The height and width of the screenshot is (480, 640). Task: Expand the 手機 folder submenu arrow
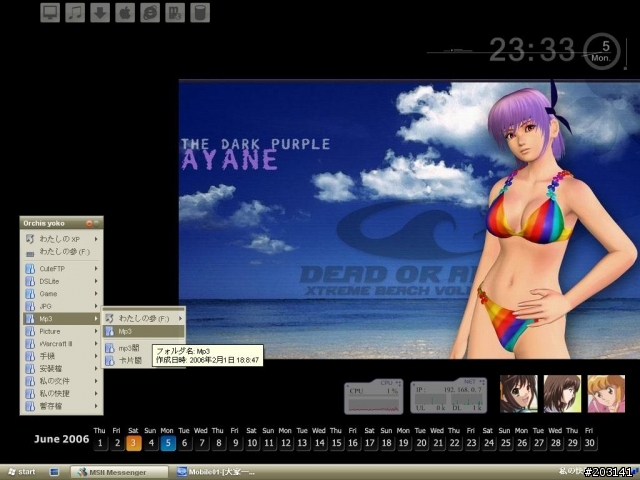(x=96, y=356)
